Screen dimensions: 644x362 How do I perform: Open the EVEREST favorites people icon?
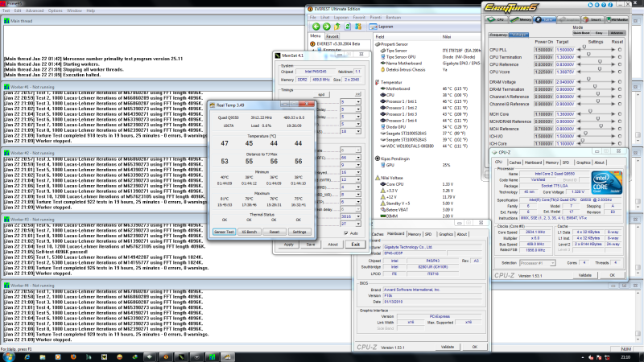358,27
